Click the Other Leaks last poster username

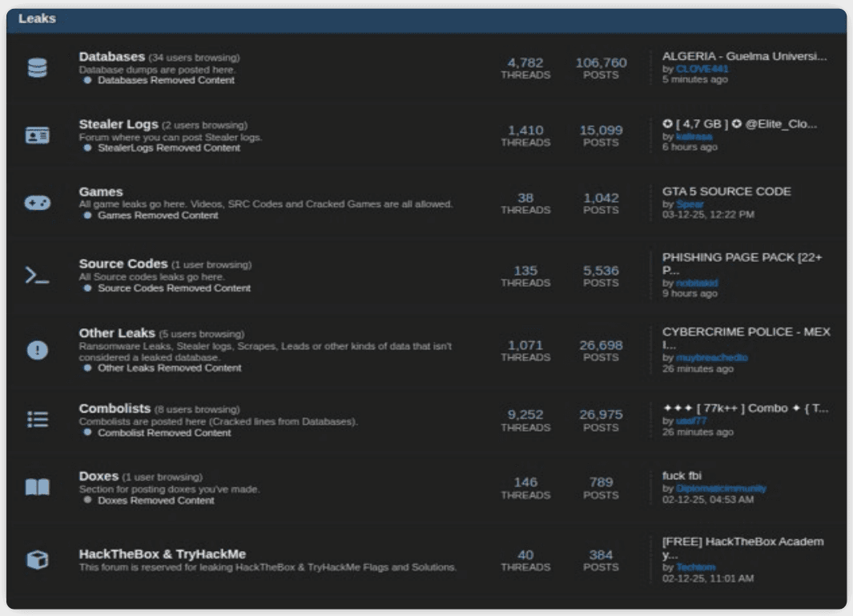[x=711, y=357]
